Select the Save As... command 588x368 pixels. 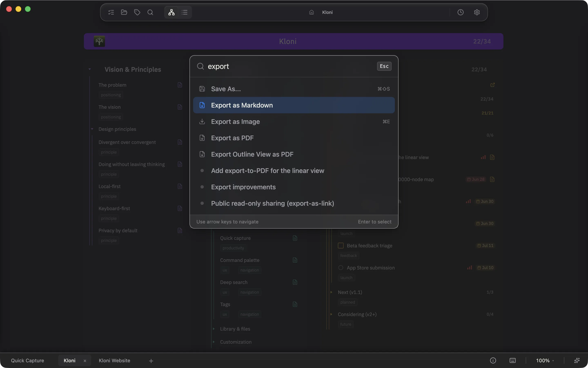click(x=294, y=89)
